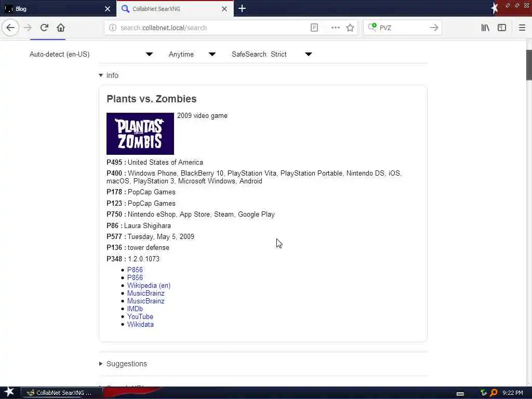Image resolution: width=532 pixels, height=399 pixels.
Task: Click the 9:22 PM clock
Action: point(513,393)
